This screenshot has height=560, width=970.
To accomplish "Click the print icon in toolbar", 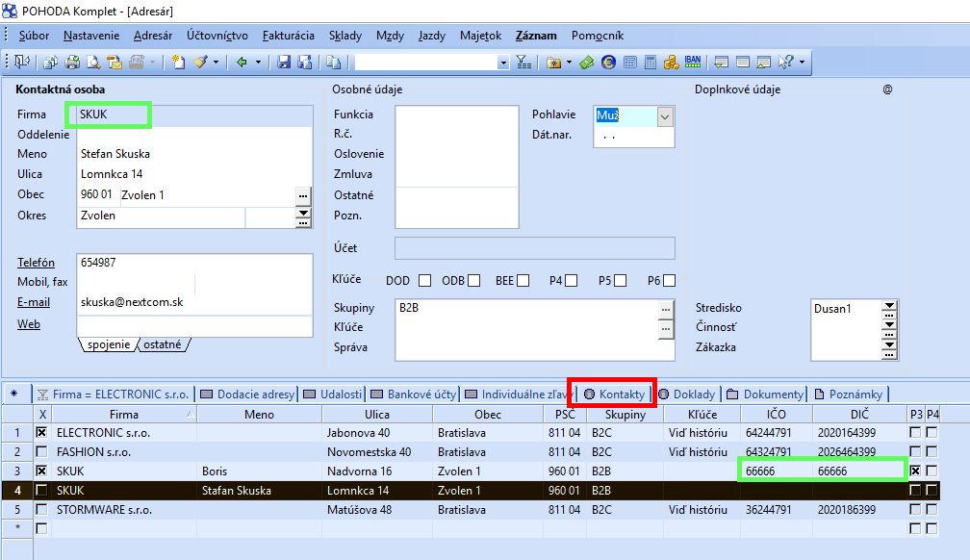I will click(72, 62).
